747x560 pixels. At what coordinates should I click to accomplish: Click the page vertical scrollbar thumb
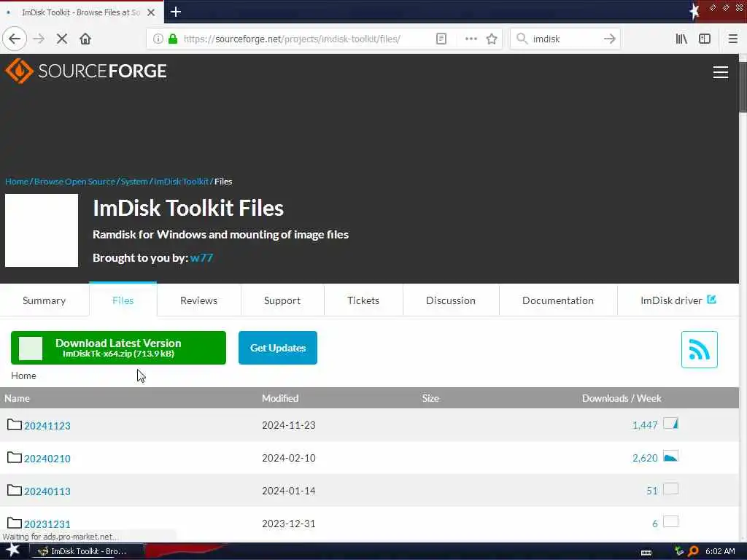pyautogui.click(x=743, y=87)
